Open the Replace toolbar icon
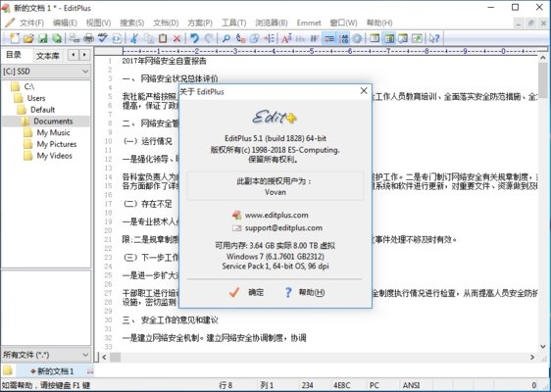 (240, 38)
